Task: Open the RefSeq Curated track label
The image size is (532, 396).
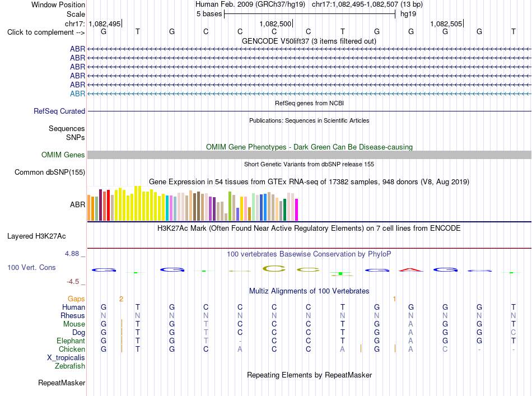Action: tap(59, 111)
